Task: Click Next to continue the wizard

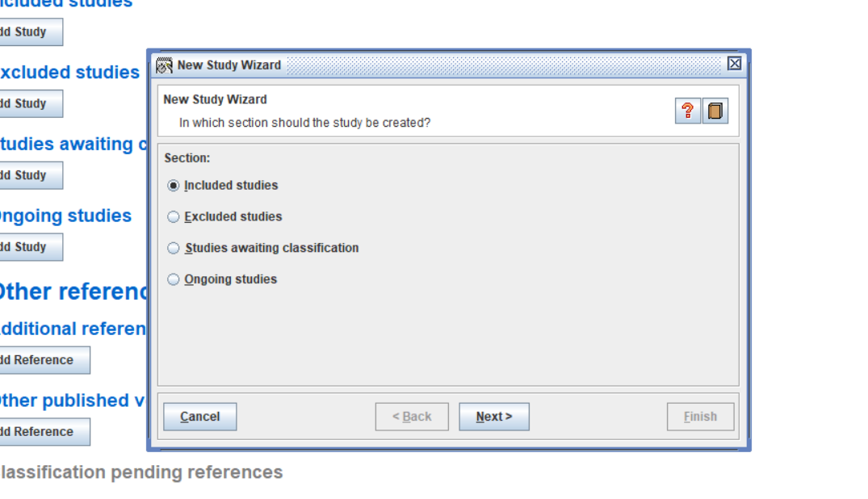Action: 493,417
